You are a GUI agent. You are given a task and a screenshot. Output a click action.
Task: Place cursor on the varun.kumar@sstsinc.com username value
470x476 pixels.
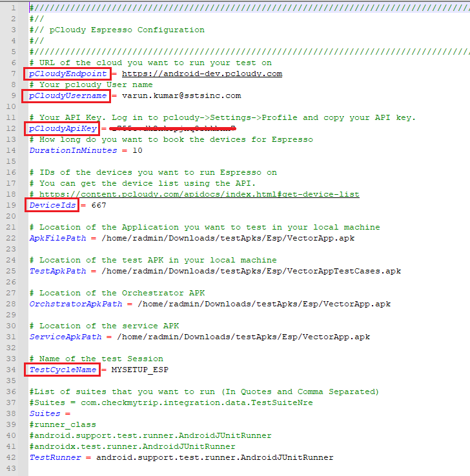click(181, 95)
